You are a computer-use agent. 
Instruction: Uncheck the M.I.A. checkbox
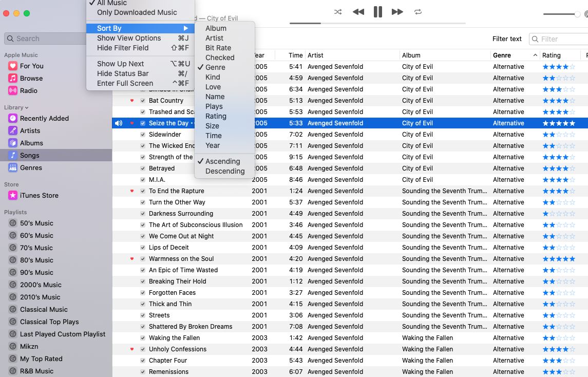(142, 180)
